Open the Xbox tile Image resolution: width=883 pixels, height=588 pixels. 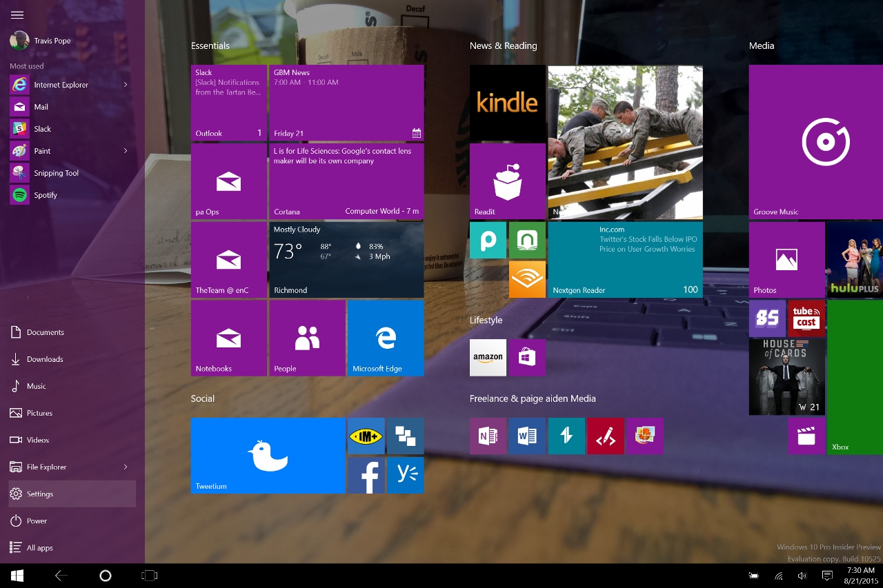pos(855,377)
